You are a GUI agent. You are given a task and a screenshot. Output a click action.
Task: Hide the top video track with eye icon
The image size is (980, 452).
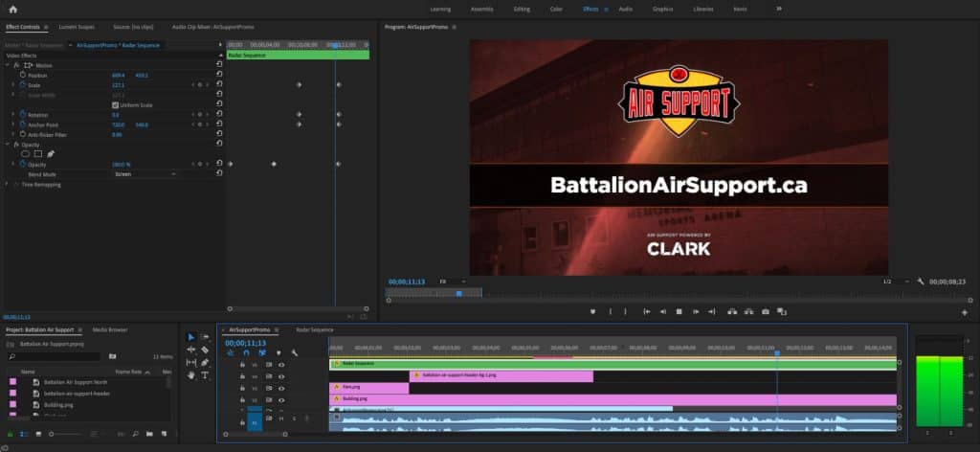pyautogui.click(x=281, y=365)
